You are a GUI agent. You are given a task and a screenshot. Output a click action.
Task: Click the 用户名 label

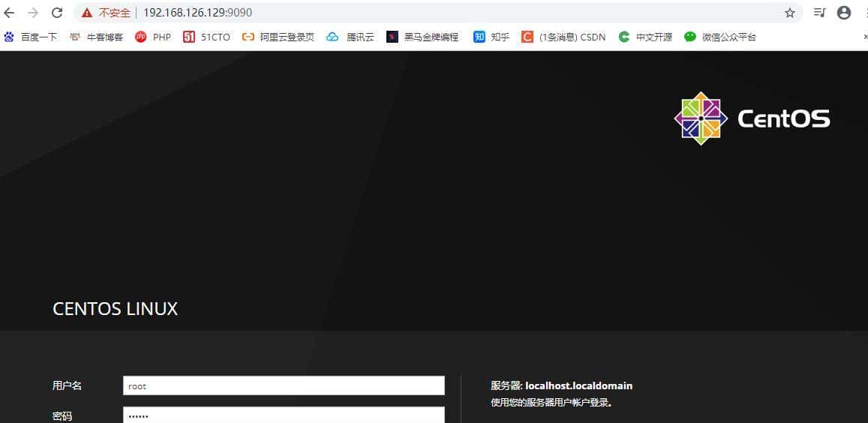67,386
